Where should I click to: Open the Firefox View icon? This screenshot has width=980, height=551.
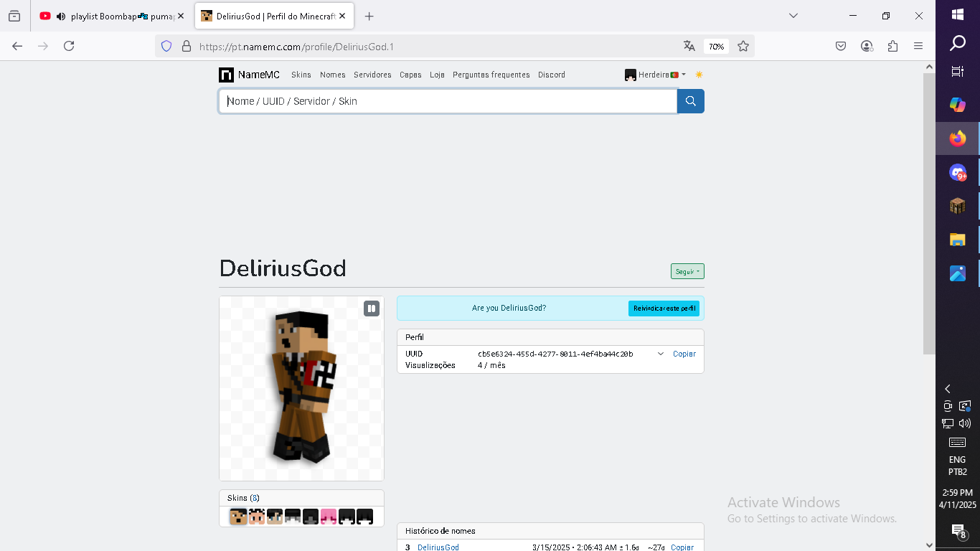tap(14, 16)
